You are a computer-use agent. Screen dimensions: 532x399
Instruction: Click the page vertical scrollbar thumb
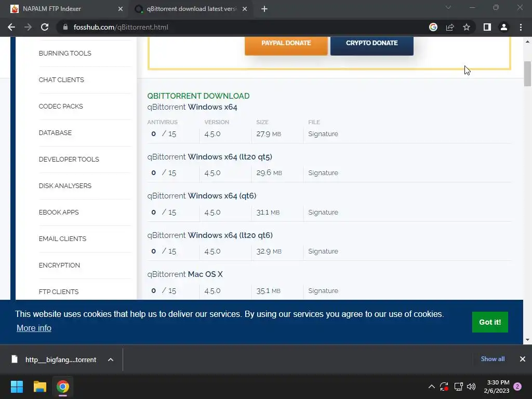pos(527,74)
